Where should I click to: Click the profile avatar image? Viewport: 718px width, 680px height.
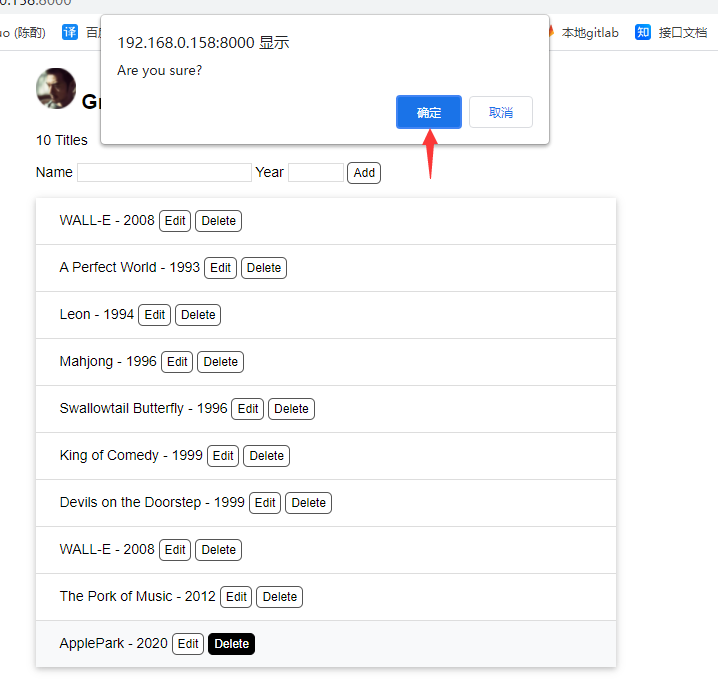[x=56, y=88]
